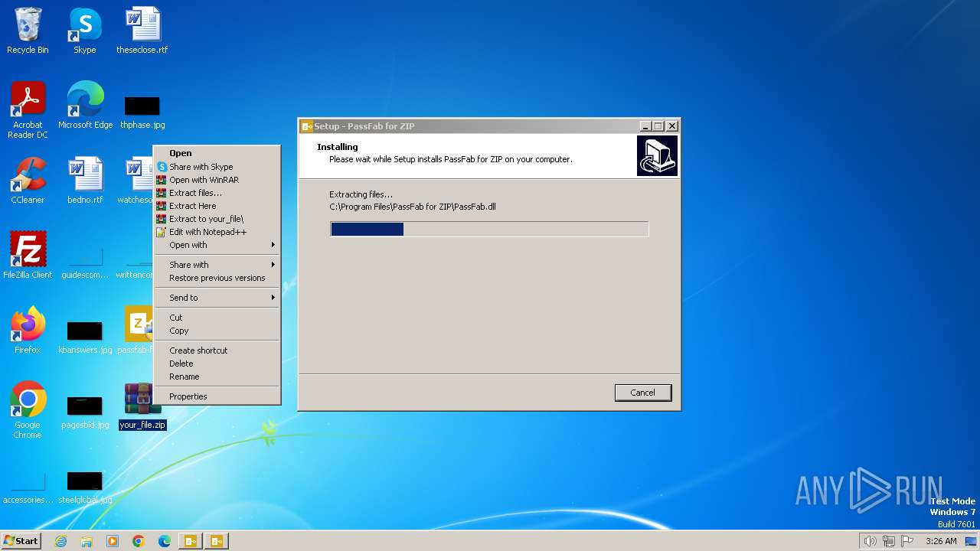This screenshot has width=980, height=551.
Task: Choose Extract Here from context menu
Action: (217, 206)
